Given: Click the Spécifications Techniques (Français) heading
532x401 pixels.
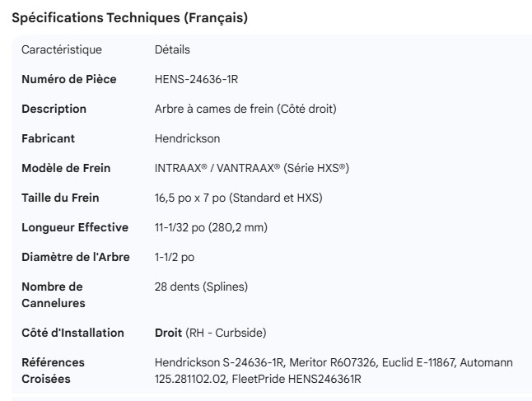Looking at the screenshot, I should [x=129, y=17].
